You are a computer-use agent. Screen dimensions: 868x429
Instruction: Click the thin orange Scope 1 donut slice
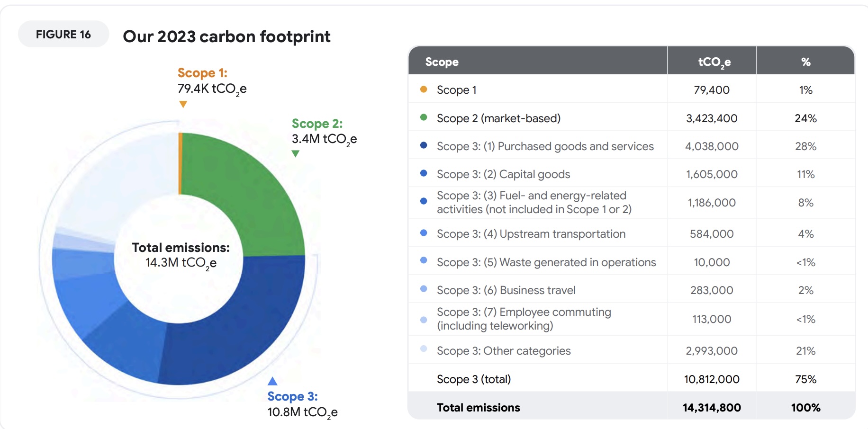click(x=180, y=163)
